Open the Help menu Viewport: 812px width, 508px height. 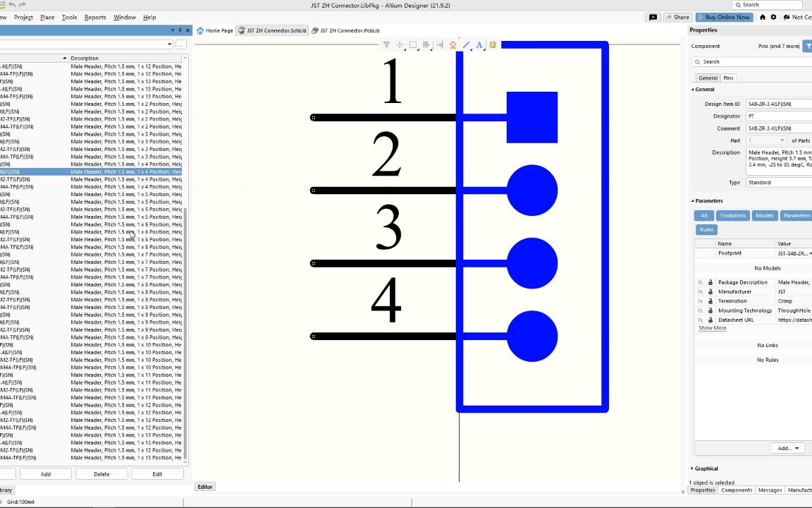(x=149, y=17)
